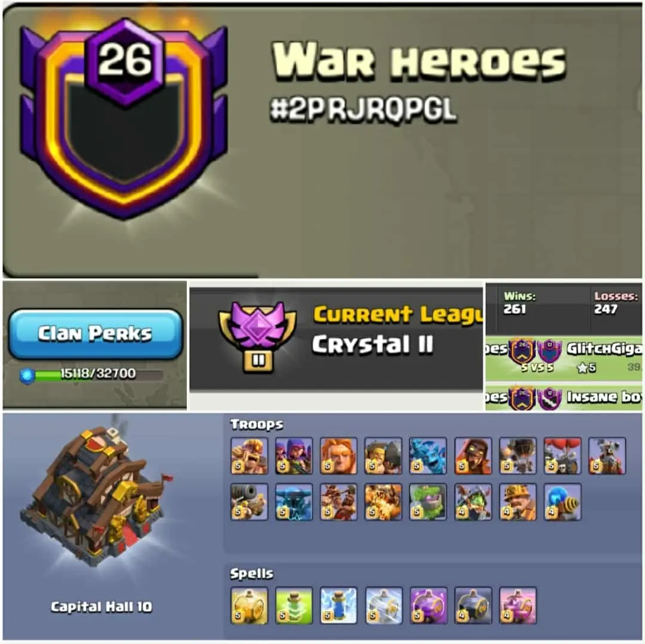Select the Lightning spell icon

pos(339,605)
